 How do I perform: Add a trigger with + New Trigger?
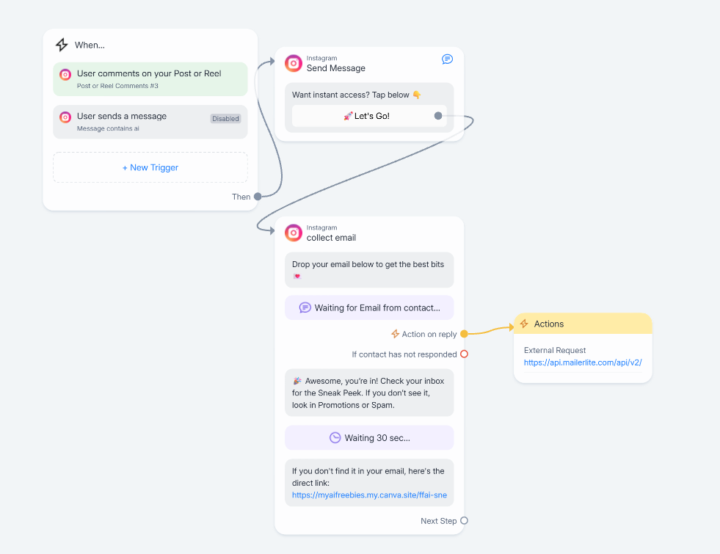[150, 168]
